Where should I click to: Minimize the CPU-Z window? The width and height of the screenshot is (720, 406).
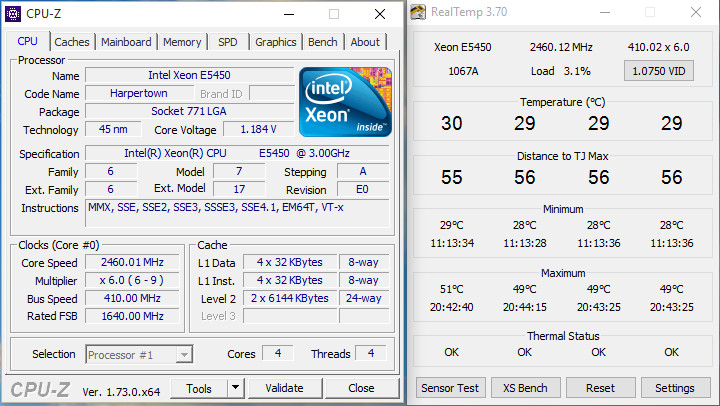pyautogui.click(x=289, y=14)
